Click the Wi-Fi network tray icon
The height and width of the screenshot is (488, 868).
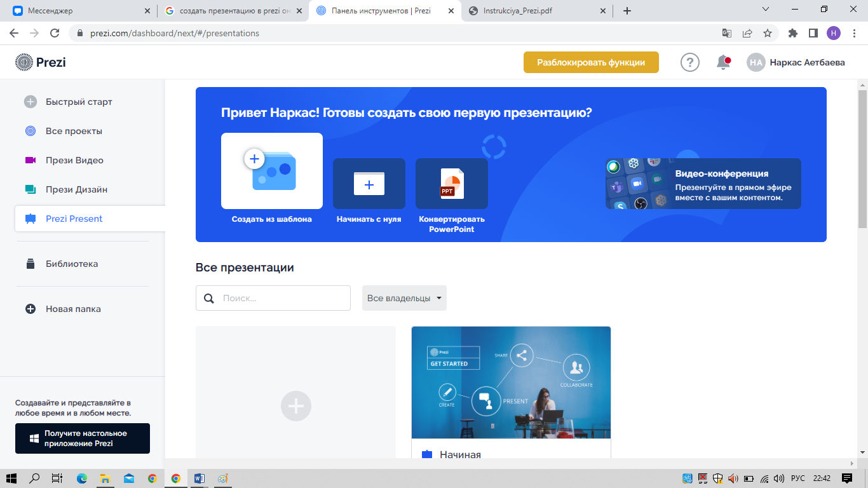coord(764,478)
